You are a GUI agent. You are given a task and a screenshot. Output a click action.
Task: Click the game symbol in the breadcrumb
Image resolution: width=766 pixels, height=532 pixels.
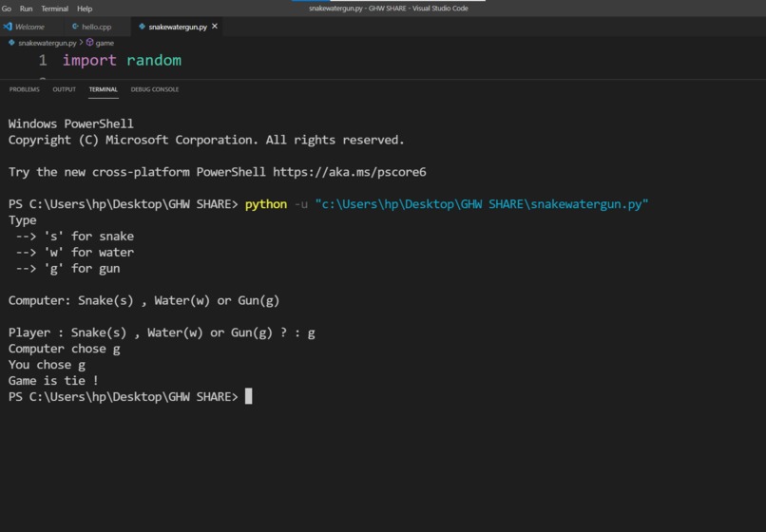point(105,43)
